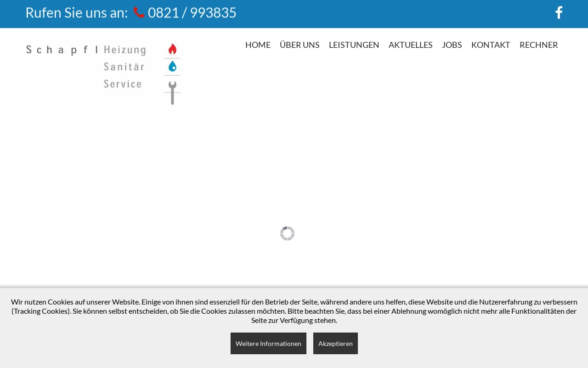Click the phone number 0821 / 993835
The width and height of the screenshot is (588, 368).
pyautogui.click(x=192, y=12)
